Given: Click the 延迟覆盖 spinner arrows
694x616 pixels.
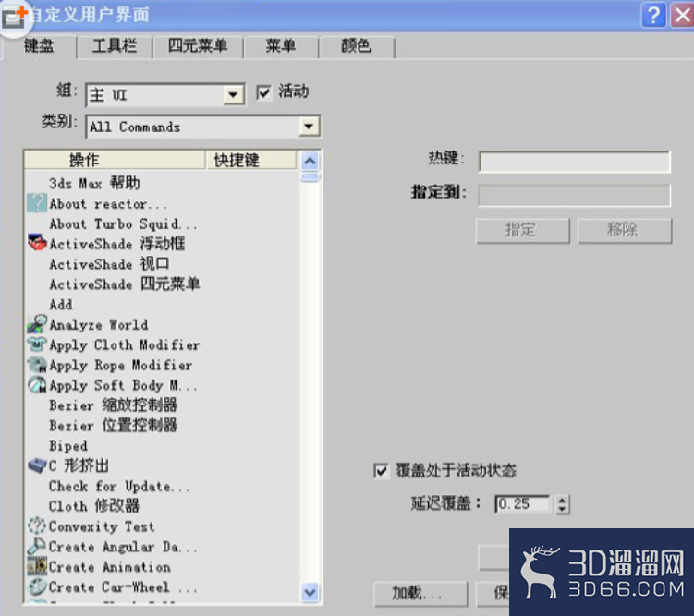Looking at the screenshot, I should 562,504.
